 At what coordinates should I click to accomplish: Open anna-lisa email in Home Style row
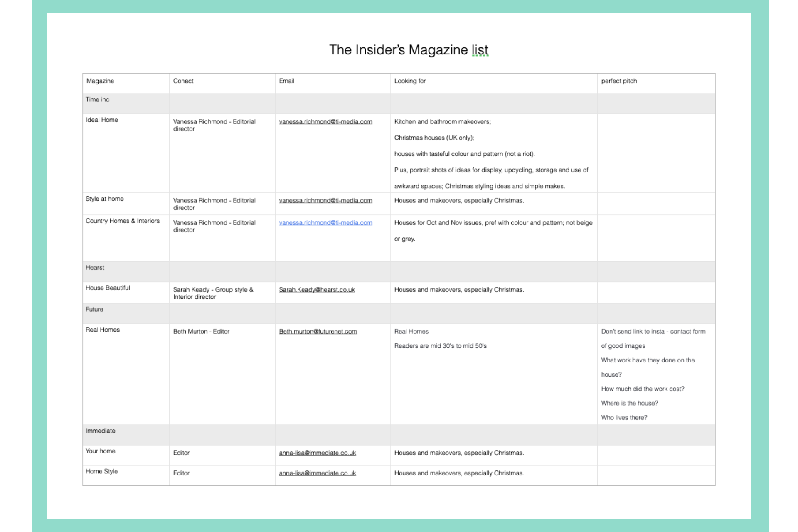[317, 473]
